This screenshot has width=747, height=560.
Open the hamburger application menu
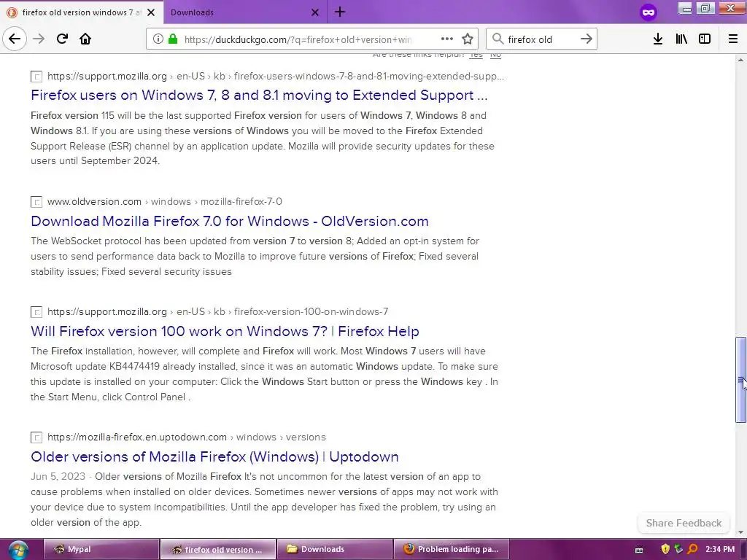(x=733, y=39)
